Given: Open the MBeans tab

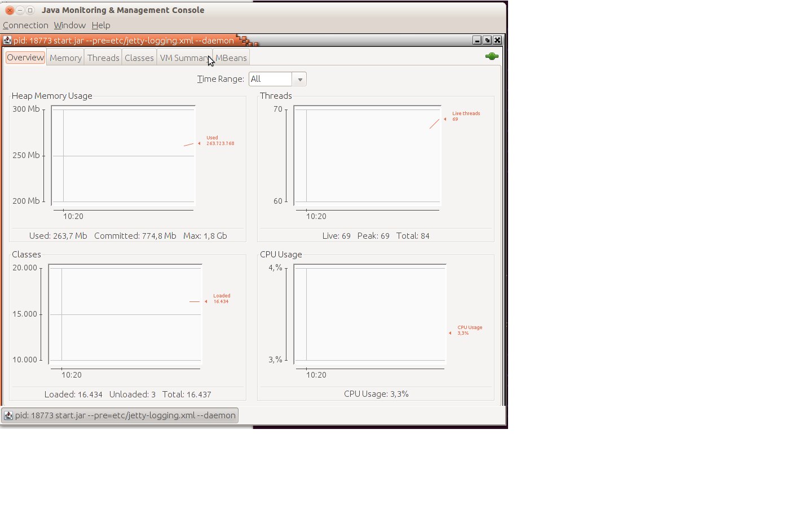Looking at the screenshot, I should [x=231, y=58].
